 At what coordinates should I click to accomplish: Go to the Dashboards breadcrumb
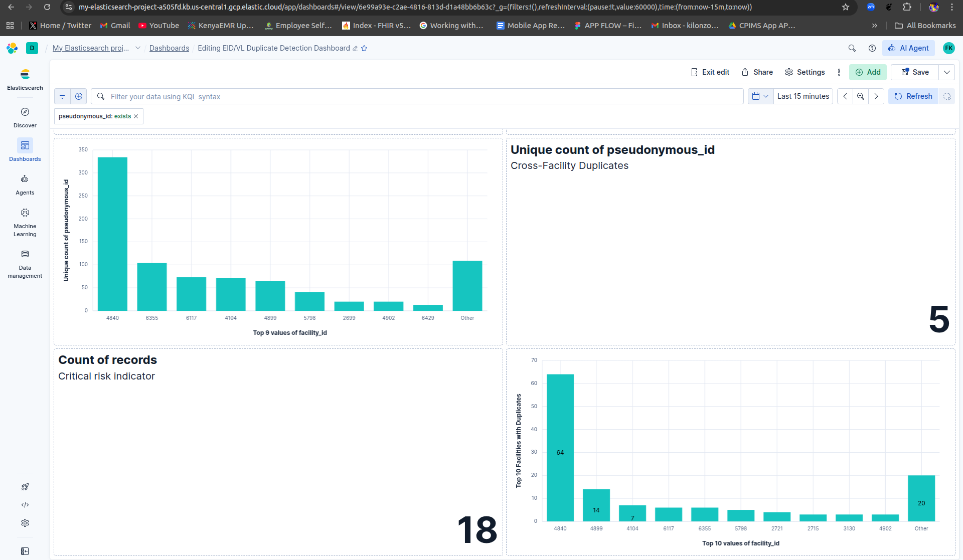pos(169,48)
